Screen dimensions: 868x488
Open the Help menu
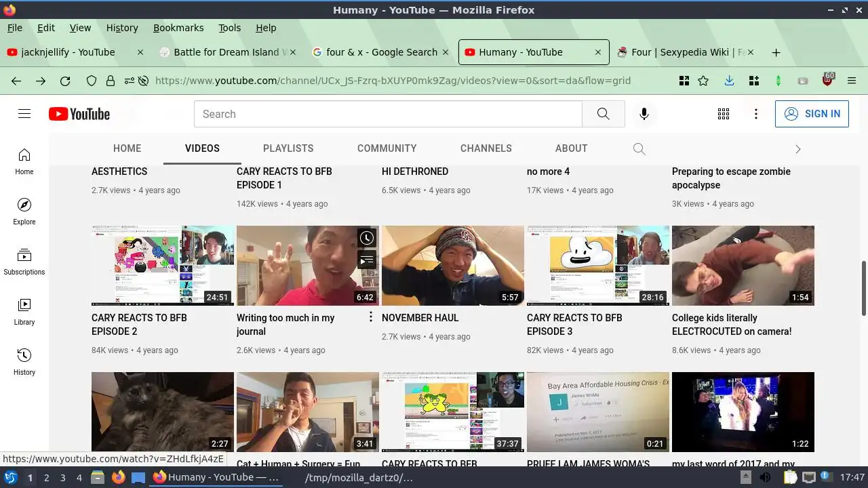point(266,28)
